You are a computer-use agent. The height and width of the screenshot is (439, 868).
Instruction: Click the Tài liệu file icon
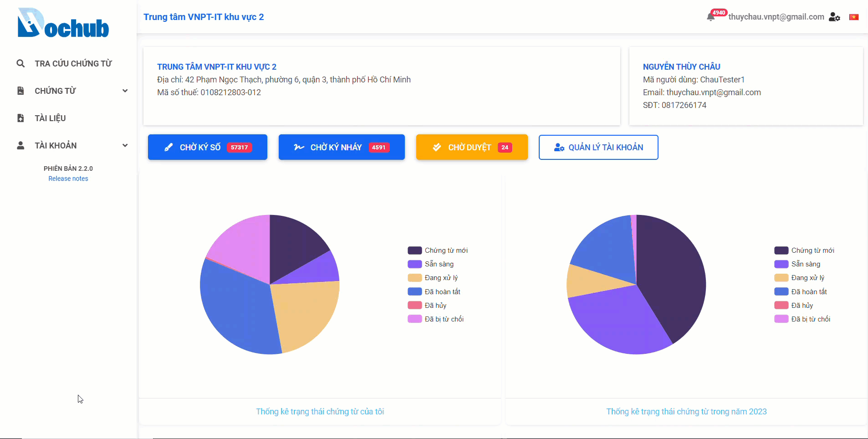20,118
